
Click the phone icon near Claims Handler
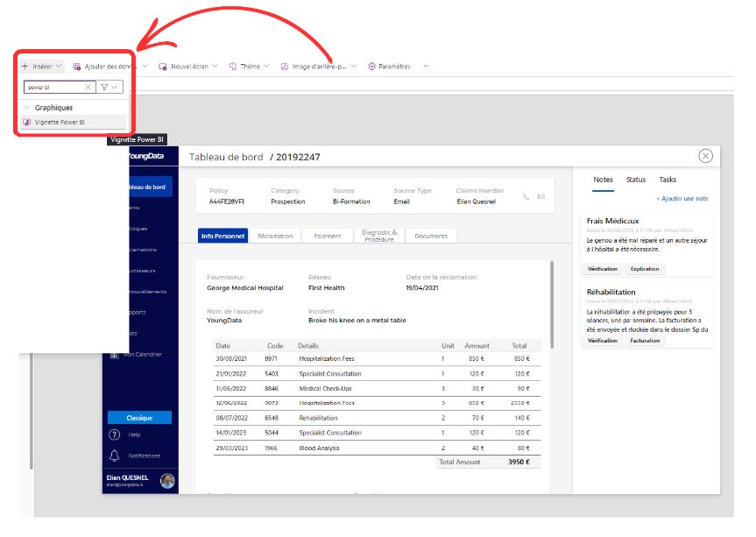(x=526, y=197)
